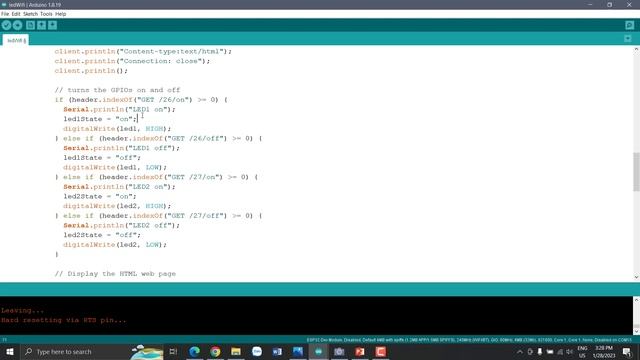This screenshot has width=640, height=360.
Task: Show hidden system tray icons chevron
Action: pos(520,352)
